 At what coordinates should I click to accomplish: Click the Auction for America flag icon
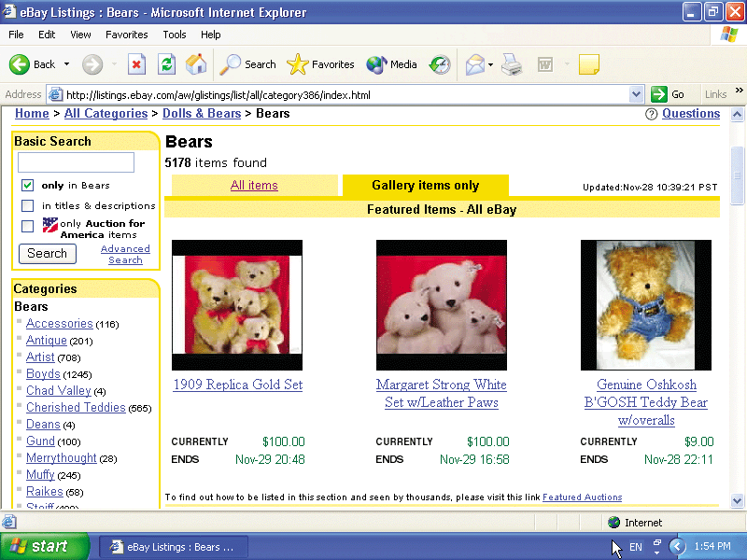coord(50,225)
